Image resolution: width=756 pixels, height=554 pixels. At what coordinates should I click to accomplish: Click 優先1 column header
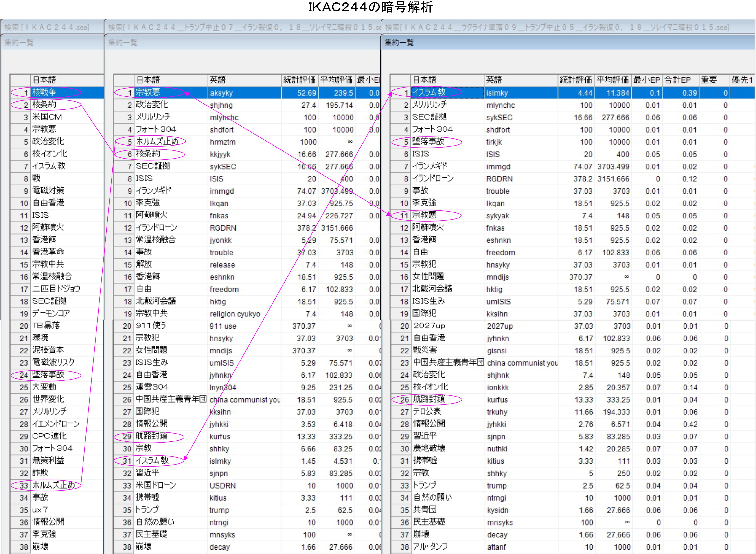pyautogui.click(x=742, y=80)
